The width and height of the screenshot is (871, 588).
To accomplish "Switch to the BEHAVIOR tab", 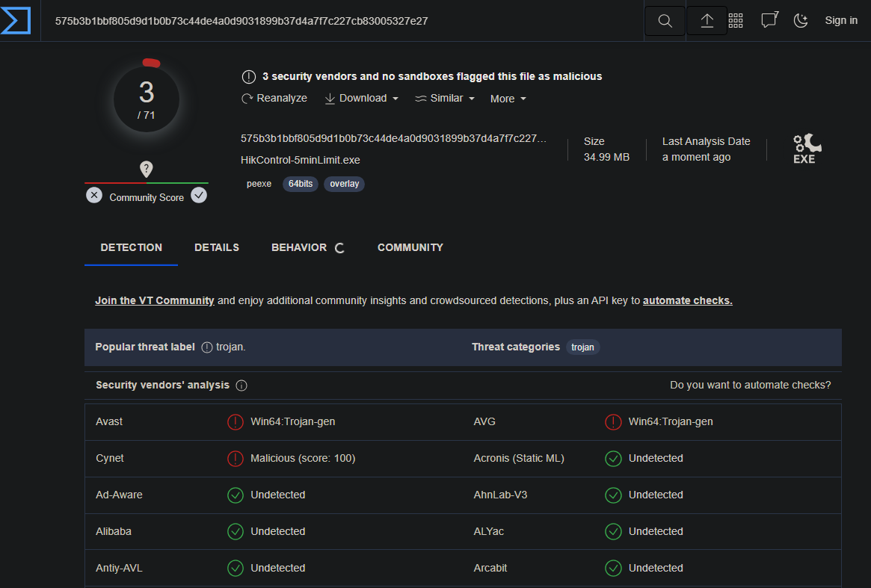I will [x=299, y=247].
